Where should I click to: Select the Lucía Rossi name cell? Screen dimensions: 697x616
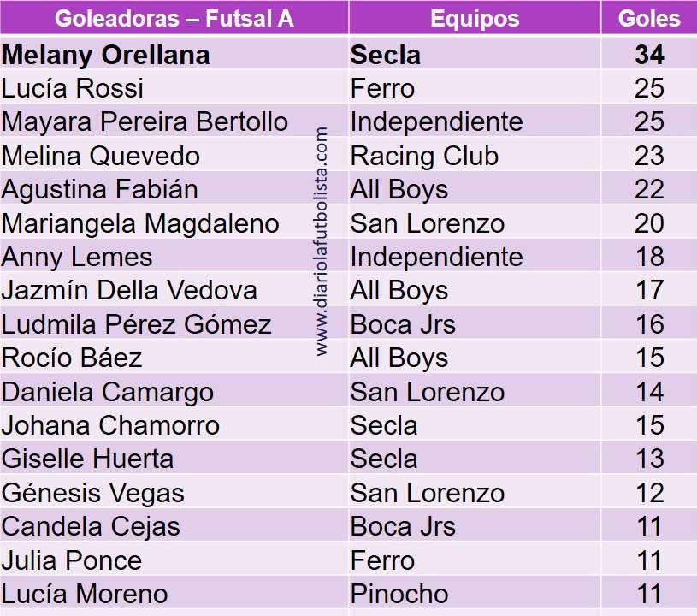tap(73, 88)
